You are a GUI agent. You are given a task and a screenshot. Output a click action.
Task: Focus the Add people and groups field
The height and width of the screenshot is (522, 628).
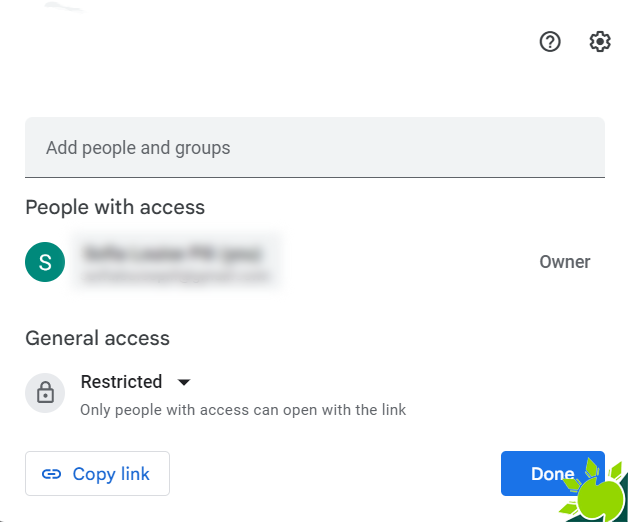tap(315, 147)
